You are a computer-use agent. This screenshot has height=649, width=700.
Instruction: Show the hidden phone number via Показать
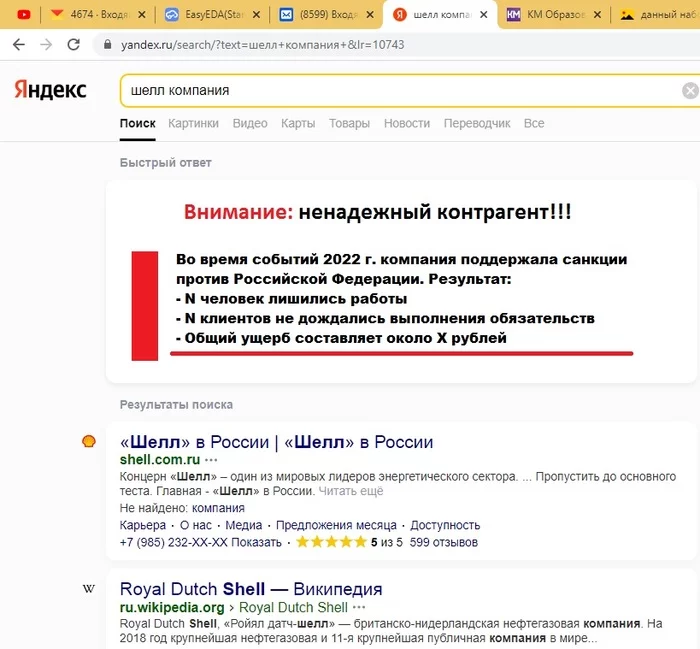click(256, 542)
